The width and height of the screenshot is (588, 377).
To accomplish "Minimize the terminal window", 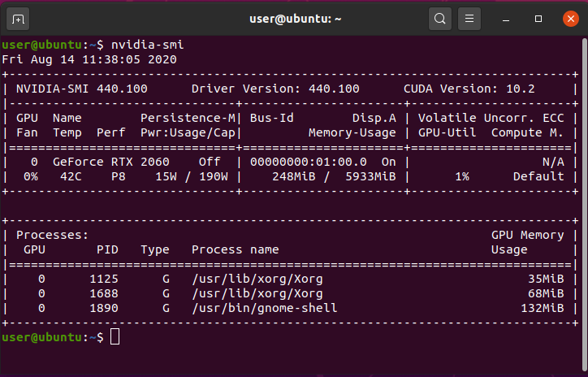I will coord(508,18).
